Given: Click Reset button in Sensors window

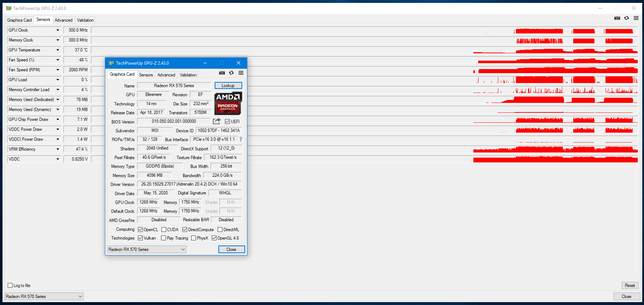Looking at the screenshot, I should [x=630, y=286].
